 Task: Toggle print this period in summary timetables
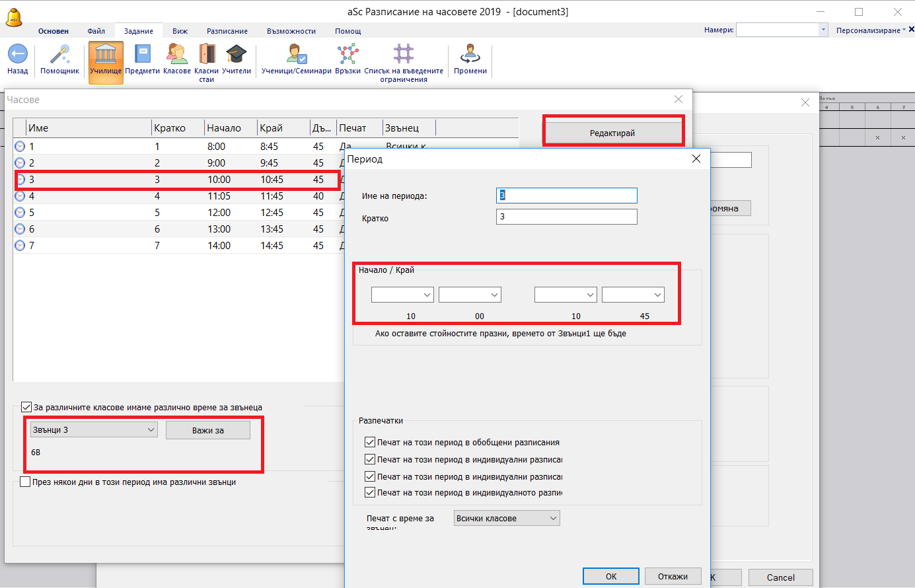click(x=370, y=443)
